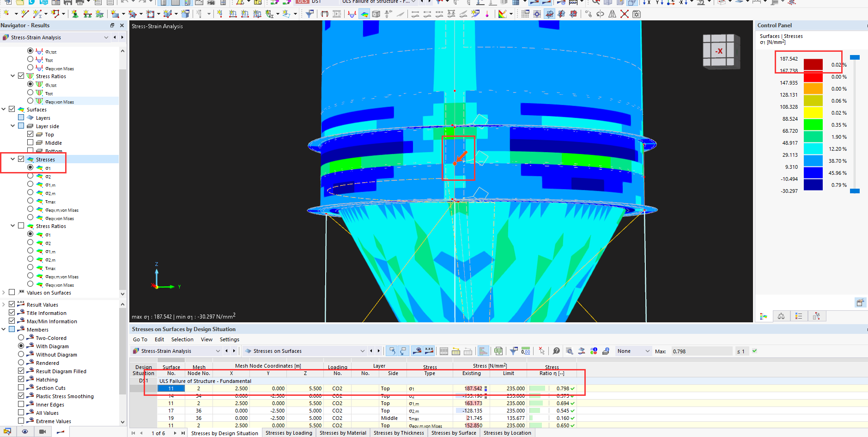This screenshot has height=437, width=868.
Task: Switch to Stresses by Material tab
Action: click(x=343, y=433)
